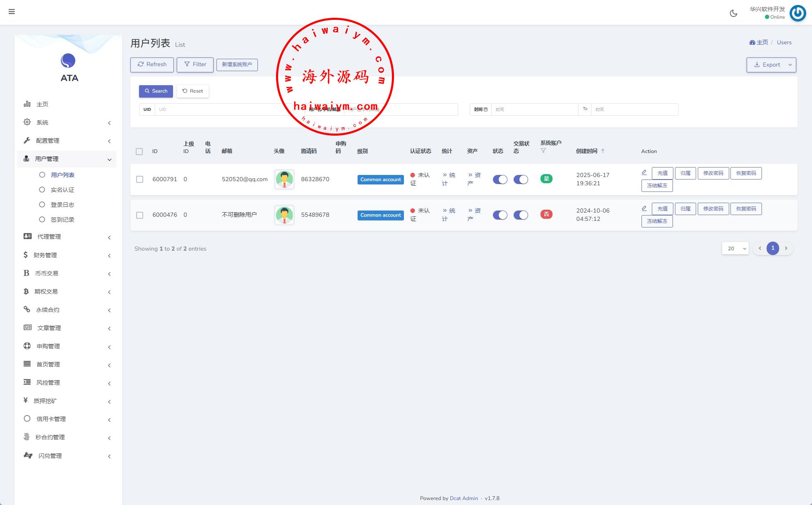Open 实名认证 in sidebar
Image resolution: width=812 pixels, height=505 pixels.
coord(62,190)
